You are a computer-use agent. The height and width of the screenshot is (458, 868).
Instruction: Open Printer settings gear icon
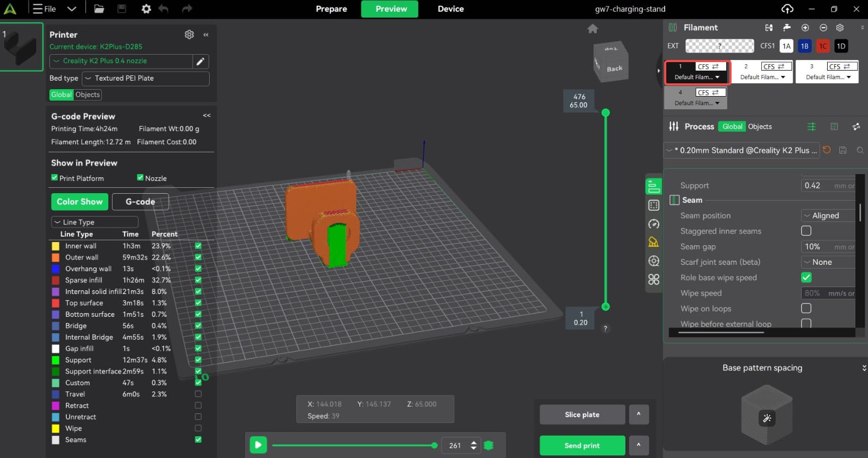pyautogui.click(x=189, y=34)
